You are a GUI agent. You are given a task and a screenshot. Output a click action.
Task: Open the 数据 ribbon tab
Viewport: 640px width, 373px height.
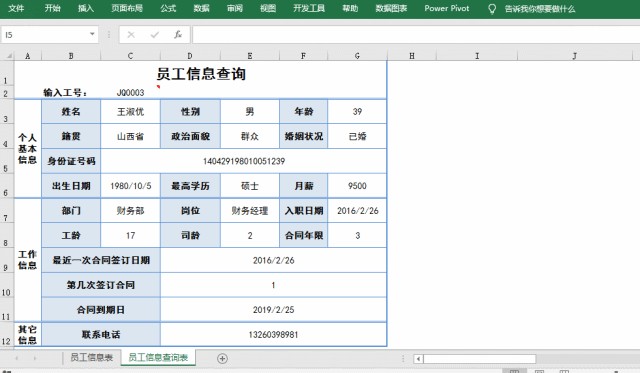click(202, 8)
